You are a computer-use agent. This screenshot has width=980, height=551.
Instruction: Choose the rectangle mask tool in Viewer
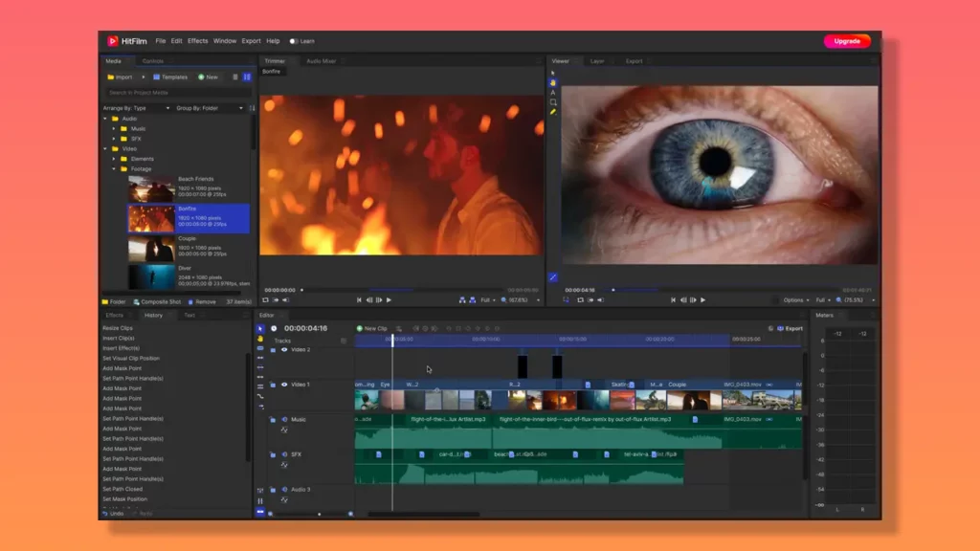pyautogui.click(x=552, y=101)
